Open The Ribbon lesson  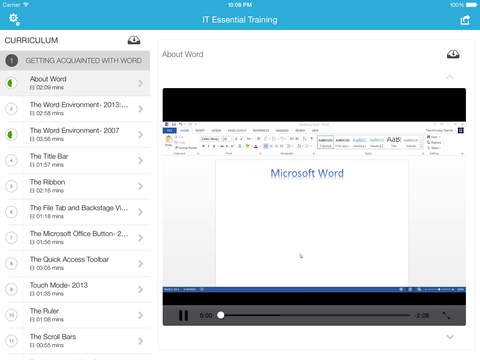click(x=75, y=186)
